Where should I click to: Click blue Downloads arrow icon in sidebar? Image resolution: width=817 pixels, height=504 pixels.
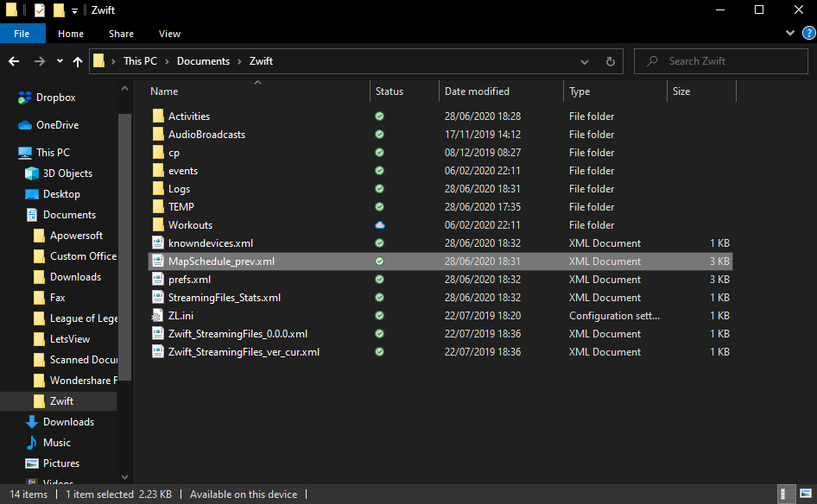point(32,422)
